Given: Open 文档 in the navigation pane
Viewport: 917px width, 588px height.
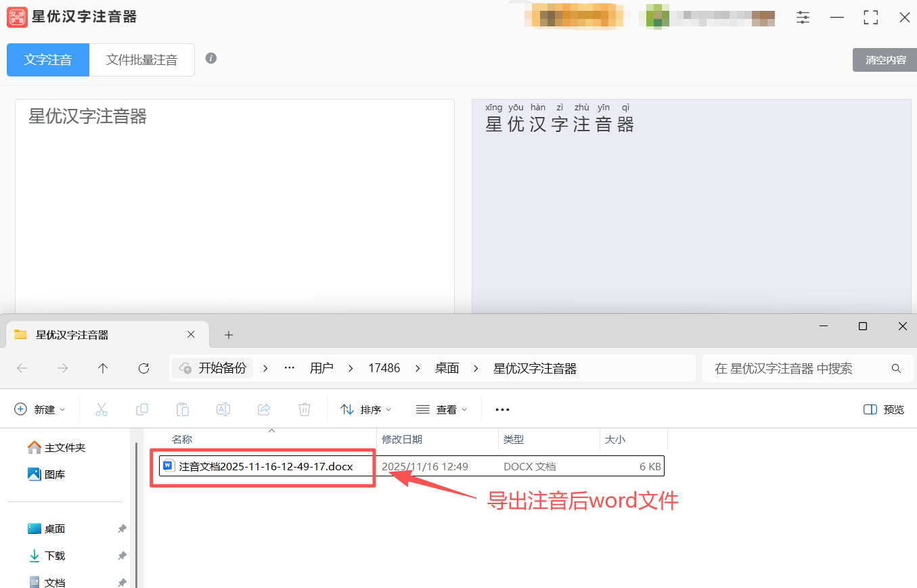Looking at the screenshot, I should coord(47,582).
